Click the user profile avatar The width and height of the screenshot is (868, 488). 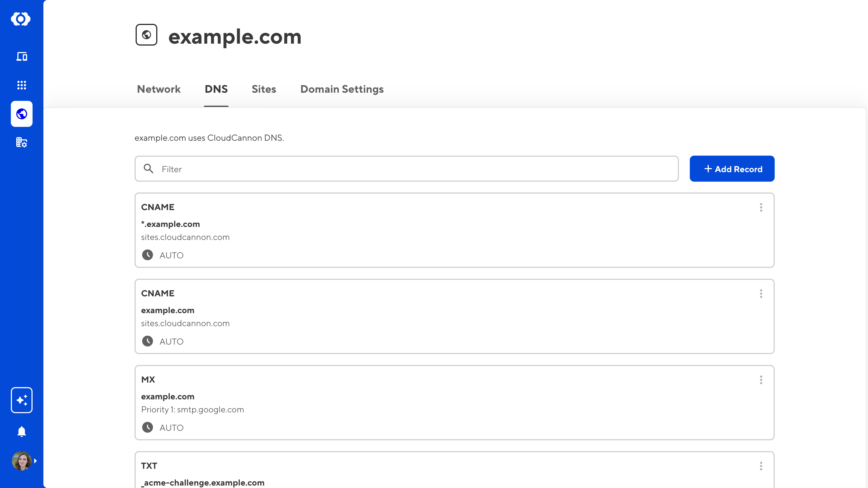coord(22,461)
